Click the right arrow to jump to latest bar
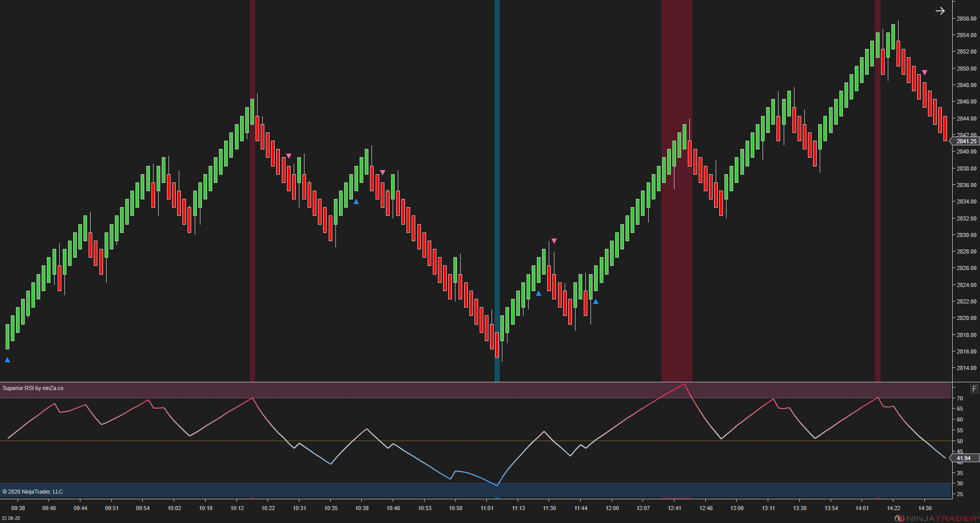The width and height of the screenshot is (980, 523). point(941,10)
